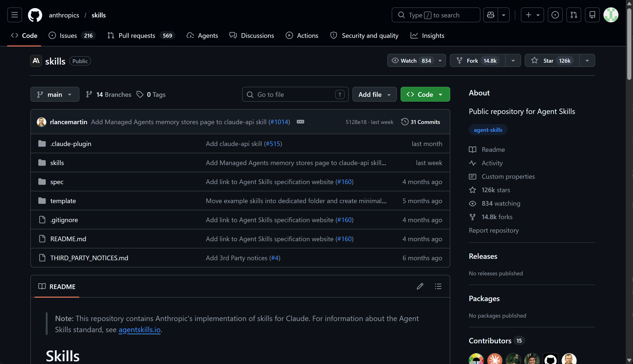Viewport: 633px width, 364px height.
Task: Click the first contributor avatar
Action: pyautogui.click(x=476, y=359)
